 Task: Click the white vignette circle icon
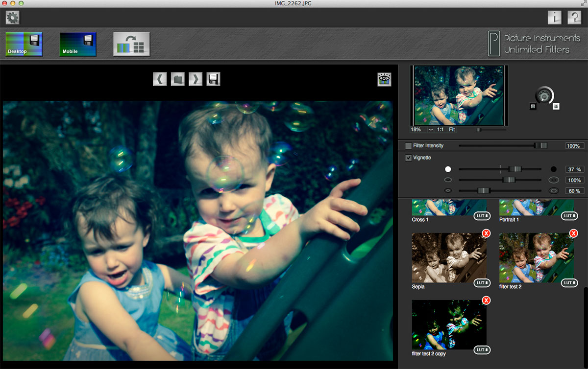click(448, 169)
